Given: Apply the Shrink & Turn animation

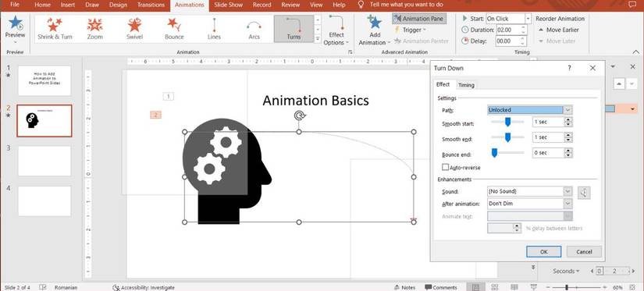Looking at the screenshot, I should pos(55,29).
